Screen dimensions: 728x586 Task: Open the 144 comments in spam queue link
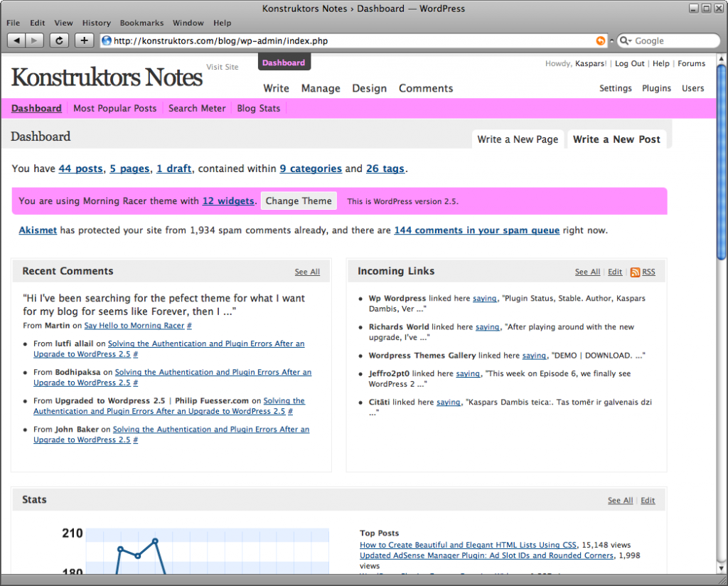point(476,230)
